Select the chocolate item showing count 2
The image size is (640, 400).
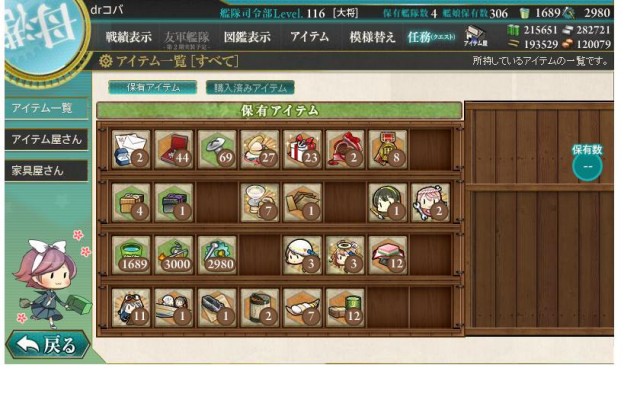(345, 149)
